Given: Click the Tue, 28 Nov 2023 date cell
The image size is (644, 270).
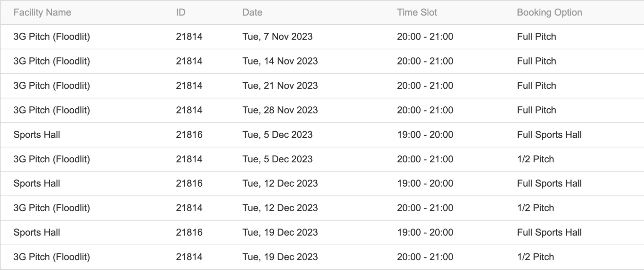Looking at the screenshot, I should 280,110.
